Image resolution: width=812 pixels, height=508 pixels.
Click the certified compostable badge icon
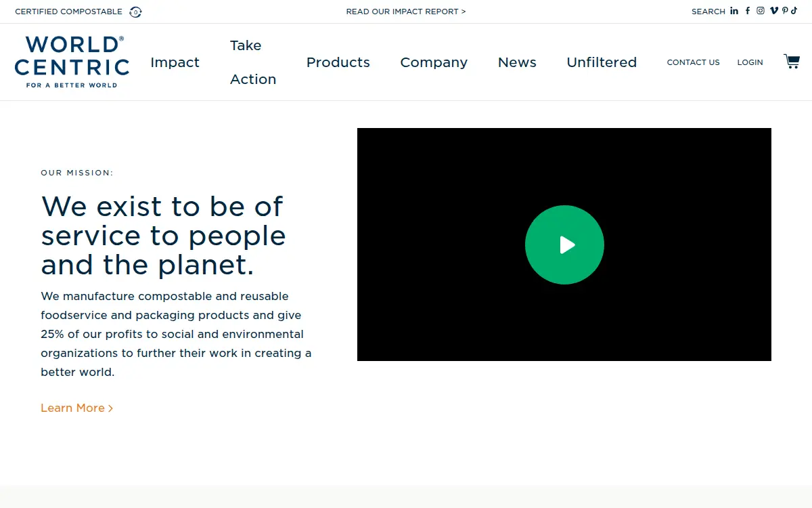click(x=135, y=12)
